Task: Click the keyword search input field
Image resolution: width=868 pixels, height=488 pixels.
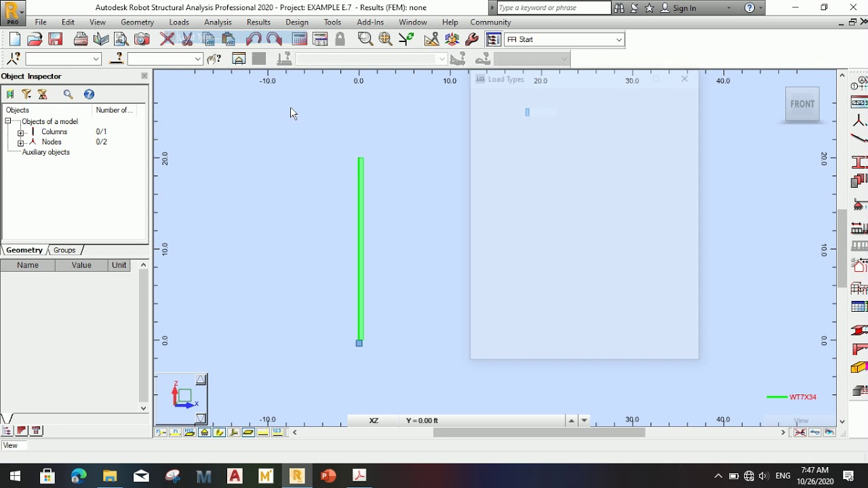Action: point(554,8)
